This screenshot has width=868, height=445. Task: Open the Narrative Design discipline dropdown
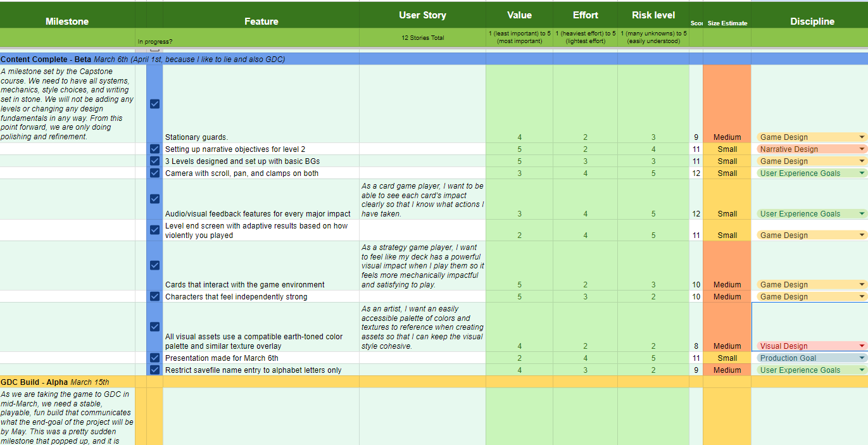862,149
